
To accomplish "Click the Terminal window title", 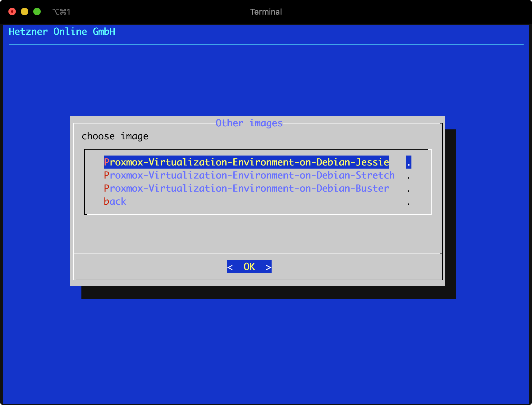I will click(266, 12).
